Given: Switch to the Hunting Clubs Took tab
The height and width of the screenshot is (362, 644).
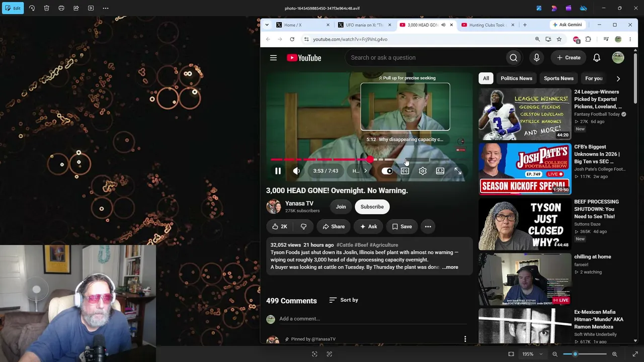Looking at the screenshot, I should 487,25.
